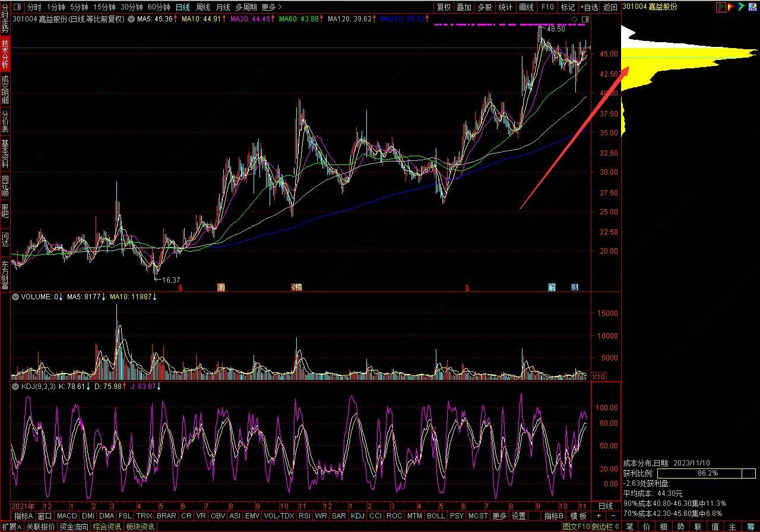Image resolution: width=760 pixels, height=532 pixels.
Task: Expand the 更多 periods menu at top
Action: pyautogui.click(x=272, y=7)
